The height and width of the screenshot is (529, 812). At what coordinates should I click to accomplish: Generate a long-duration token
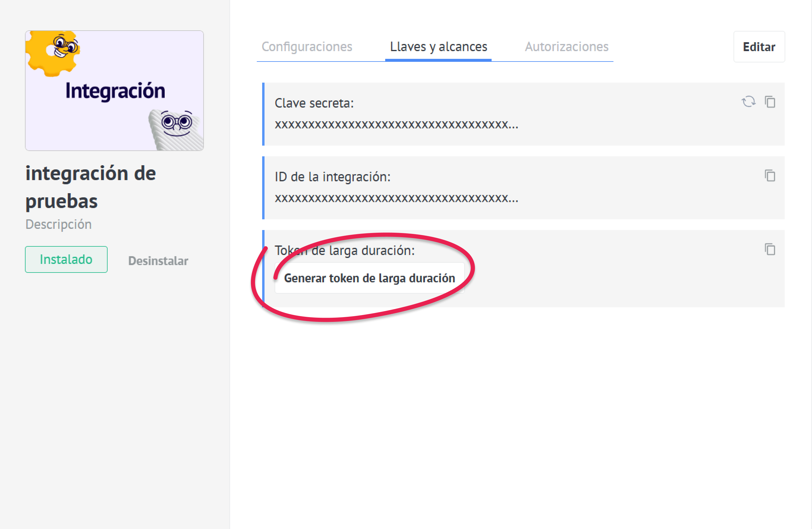pyautogui.click(x=369, y=278)
